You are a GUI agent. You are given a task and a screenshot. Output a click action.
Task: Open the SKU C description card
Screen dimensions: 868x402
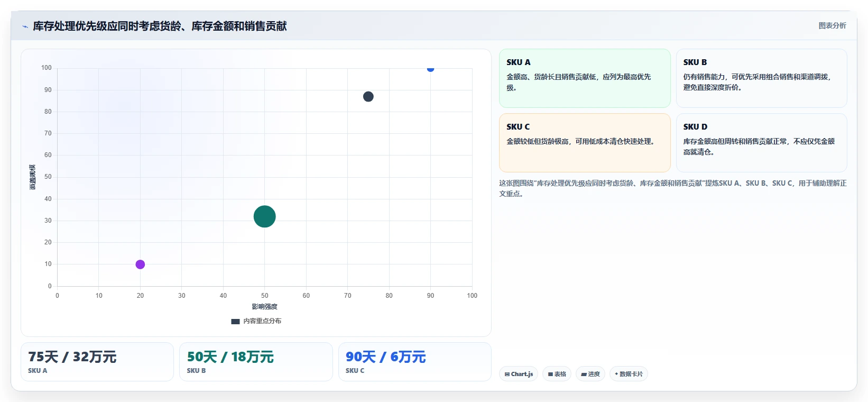click(585, 143)
